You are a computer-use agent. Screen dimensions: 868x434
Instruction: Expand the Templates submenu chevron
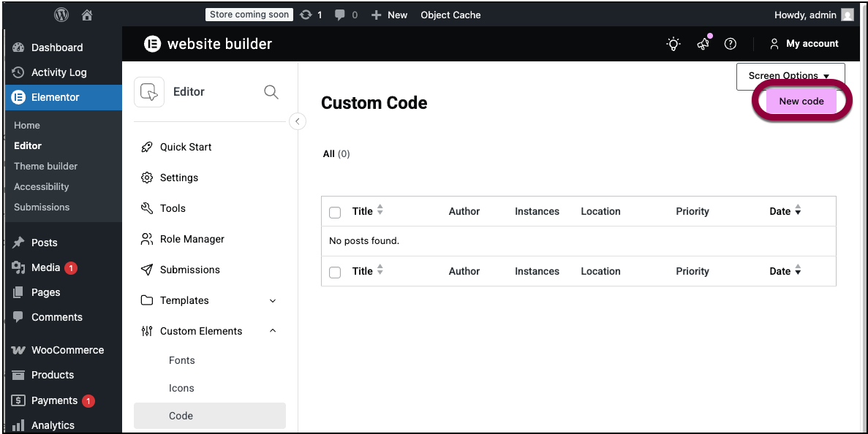point(273,301)
